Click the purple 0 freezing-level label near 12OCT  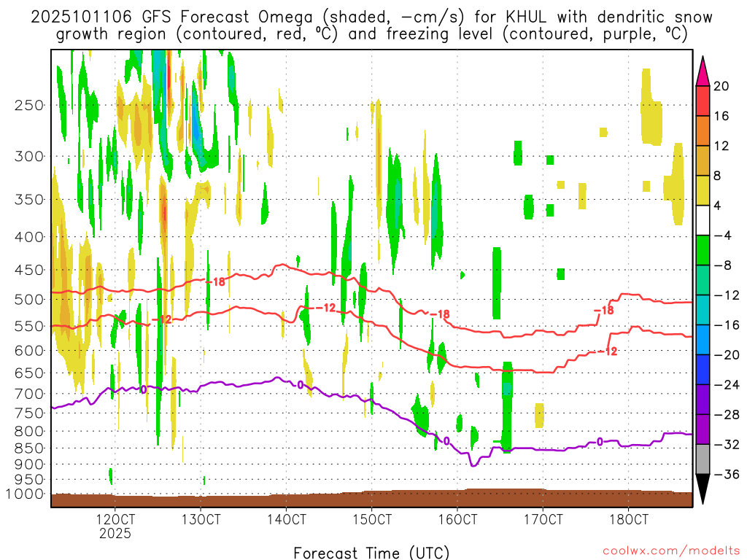point(144,389)
